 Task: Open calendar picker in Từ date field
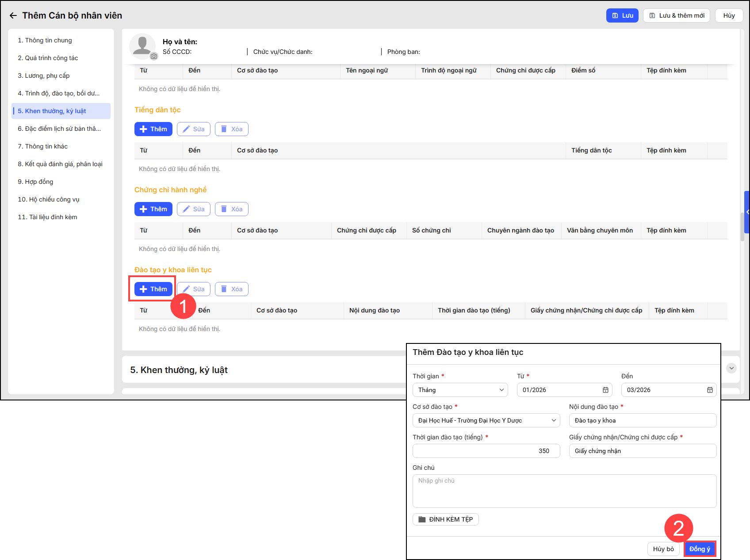605,390
